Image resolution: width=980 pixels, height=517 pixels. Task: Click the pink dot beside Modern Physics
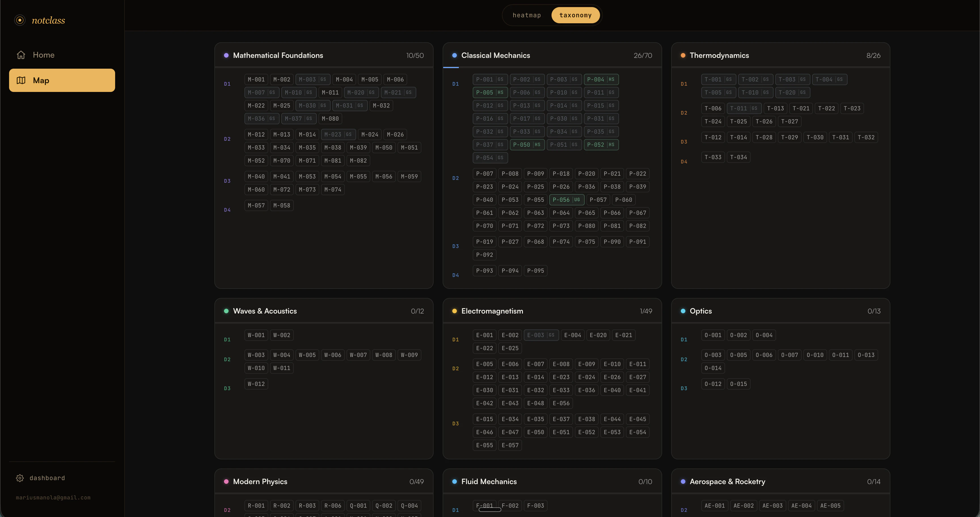click(x=226, y=481)
